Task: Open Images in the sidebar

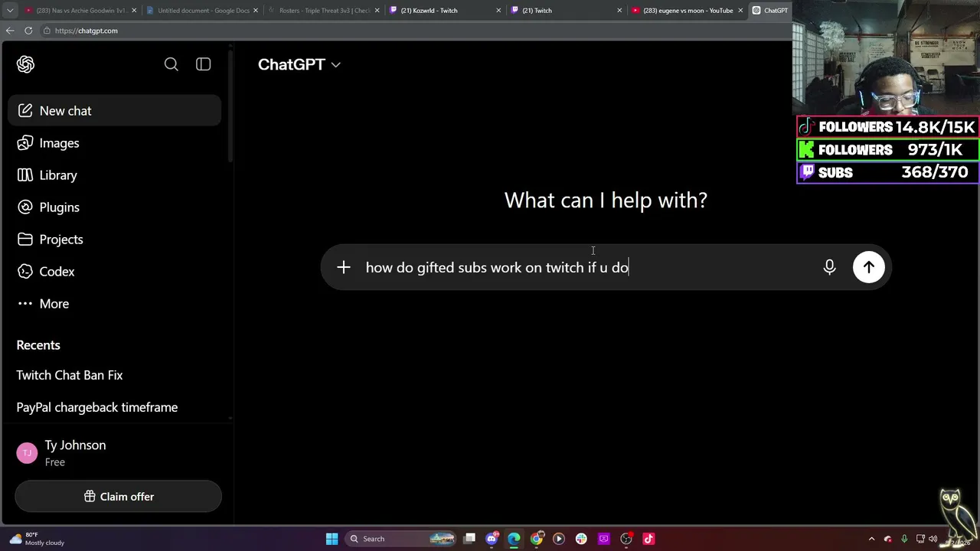Action: click(115, 143)
